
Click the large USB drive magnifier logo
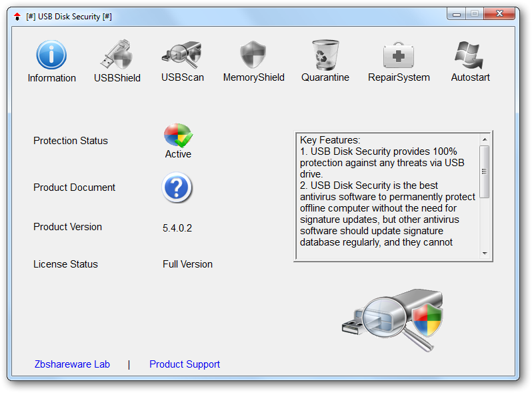pos(393,320)
